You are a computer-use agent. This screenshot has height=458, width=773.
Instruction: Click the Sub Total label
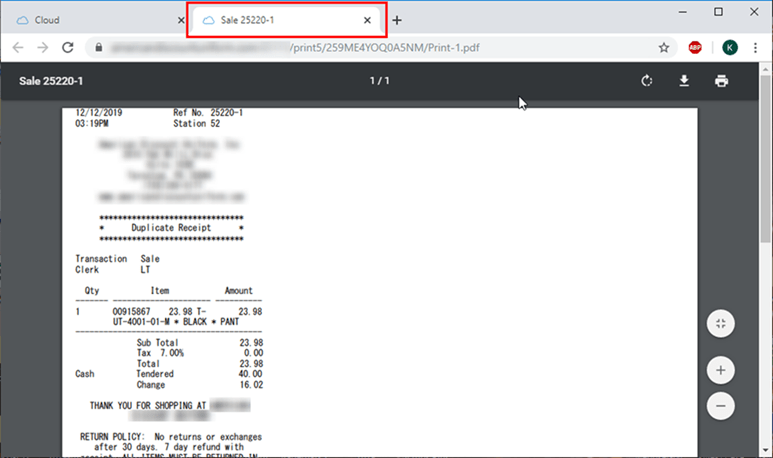coord(157,343)
